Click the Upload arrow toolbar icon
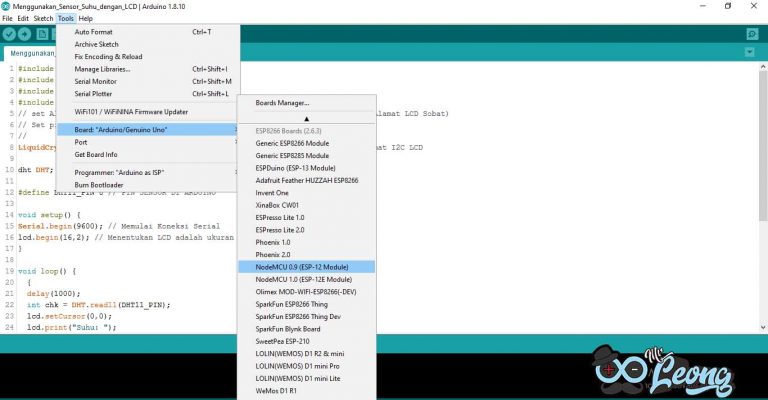This screenshot has width=768, height=400. click(x=24, y=34)
